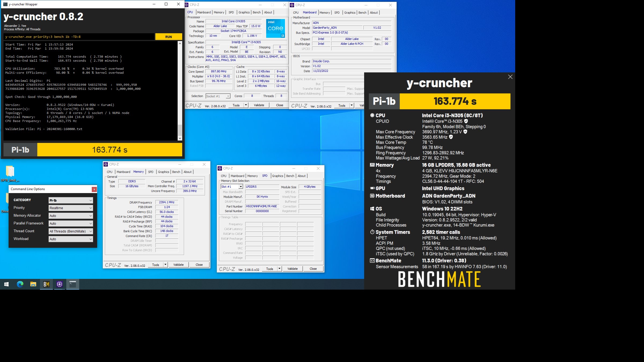Open the Parallel Framework dropdown

pos(71,224)
